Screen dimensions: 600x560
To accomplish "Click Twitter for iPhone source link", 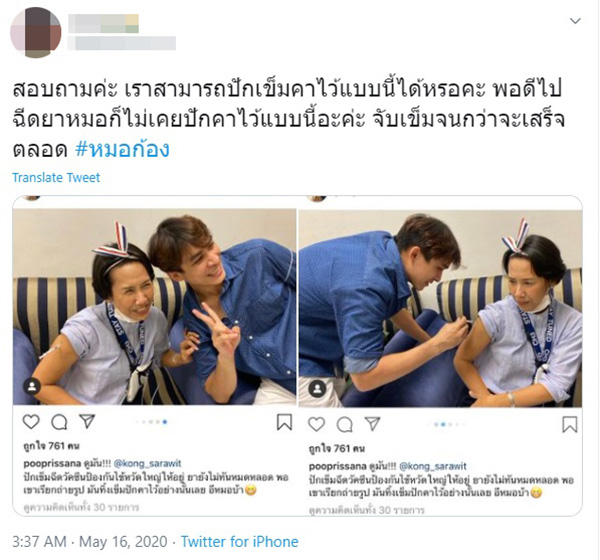I will [240, 542].
